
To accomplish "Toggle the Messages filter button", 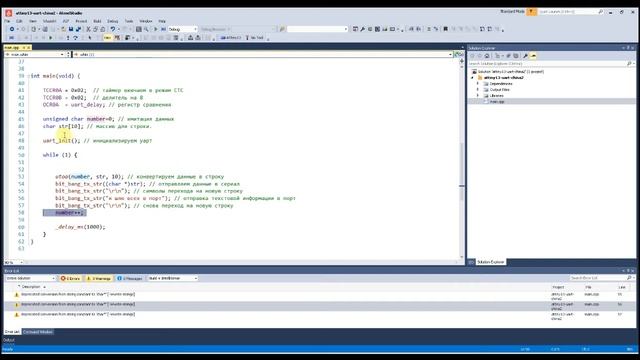I will coord(129,278).
